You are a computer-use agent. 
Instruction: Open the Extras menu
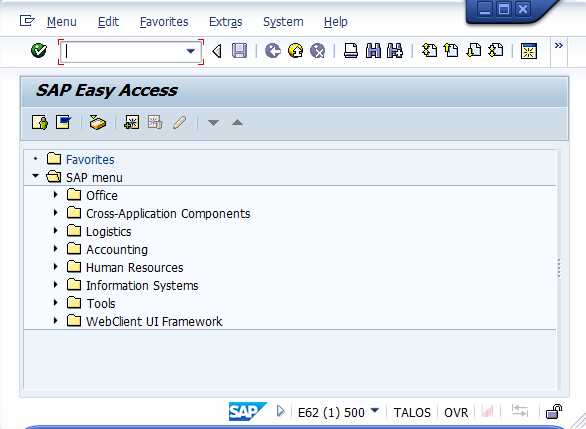tap(225, 22)
